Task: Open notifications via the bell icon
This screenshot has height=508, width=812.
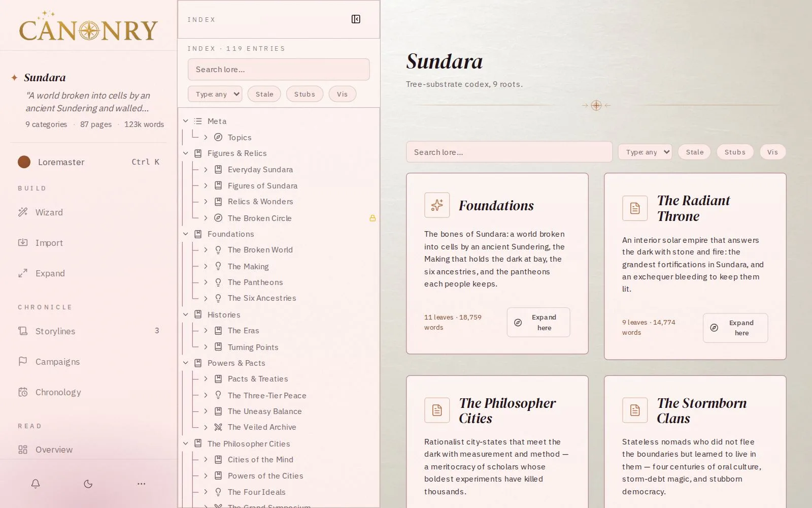Action: point(36,484)
